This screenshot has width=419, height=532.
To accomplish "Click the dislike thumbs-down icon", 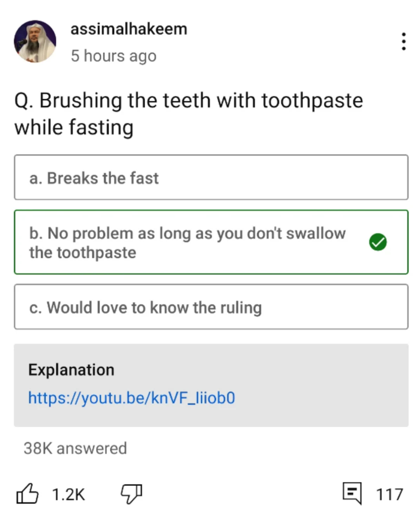I will pyautogui.click(x=131, y=494).
